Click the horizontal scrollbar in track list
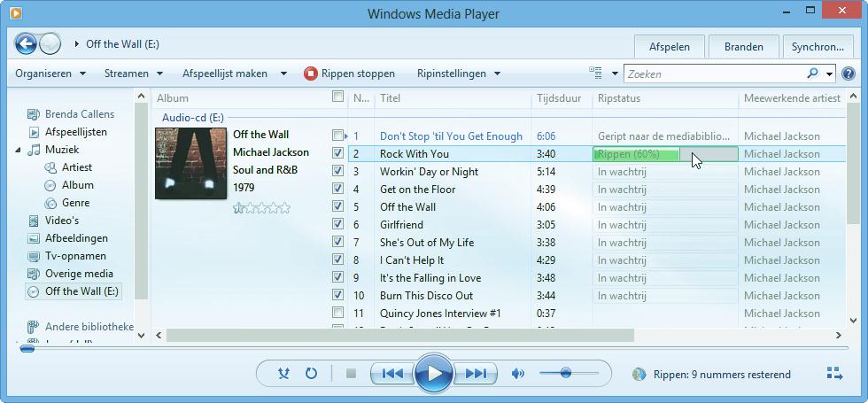The width and height of the screenshot is (868, 403). (399, 335)
